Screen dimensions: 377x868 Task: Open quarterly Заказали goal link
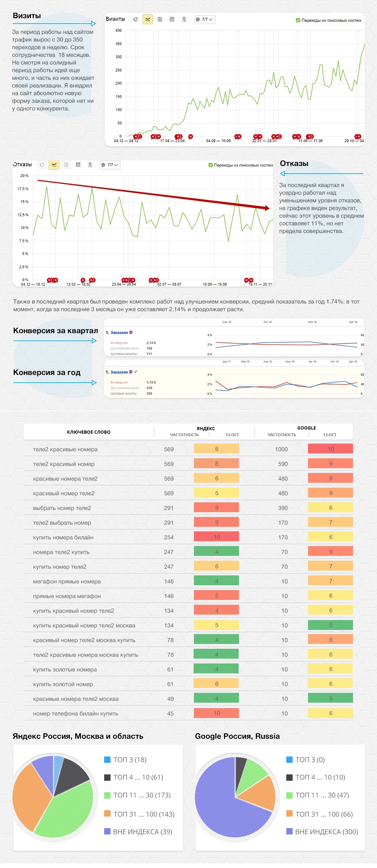[x=119, y=333]
